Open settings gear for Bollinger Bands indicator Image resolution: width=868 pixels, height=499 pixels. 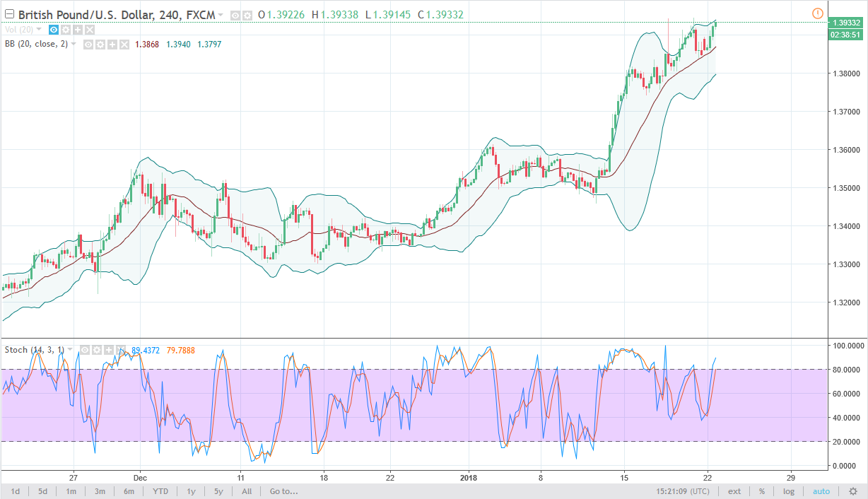(x=100, y=45)
